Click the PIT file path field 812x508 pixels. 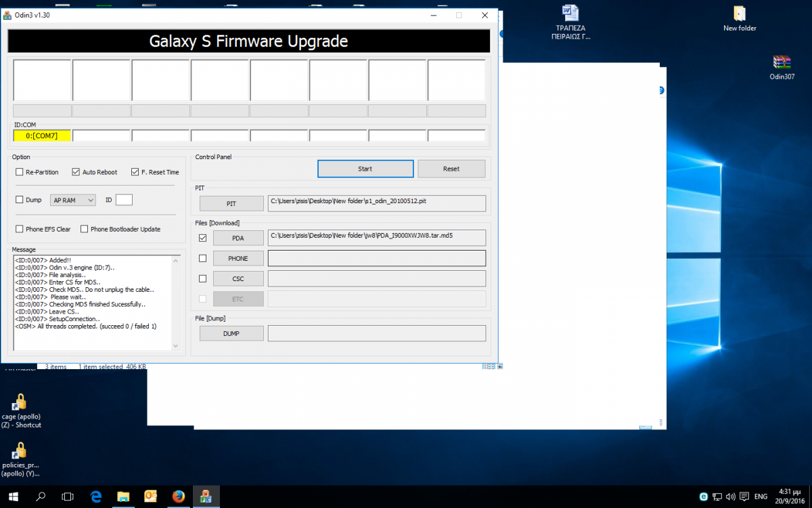377,203
